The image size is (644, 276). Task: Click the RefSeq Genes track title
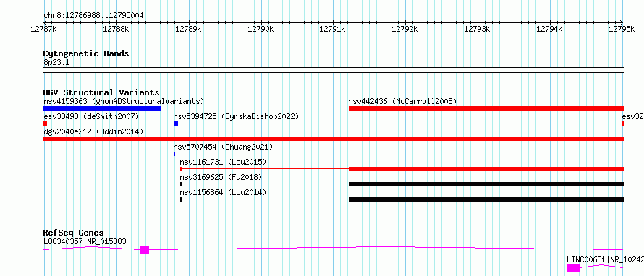(73, 233)
